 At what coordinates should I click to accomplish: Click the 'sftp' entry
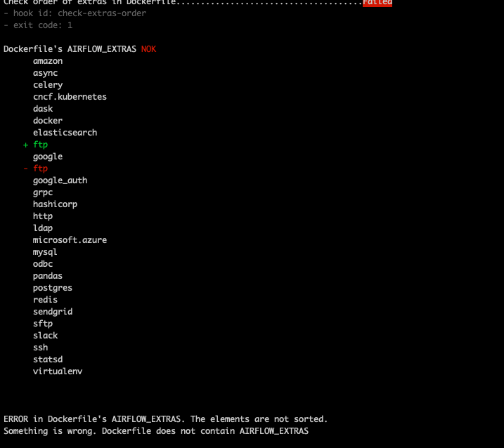[43, 324]
